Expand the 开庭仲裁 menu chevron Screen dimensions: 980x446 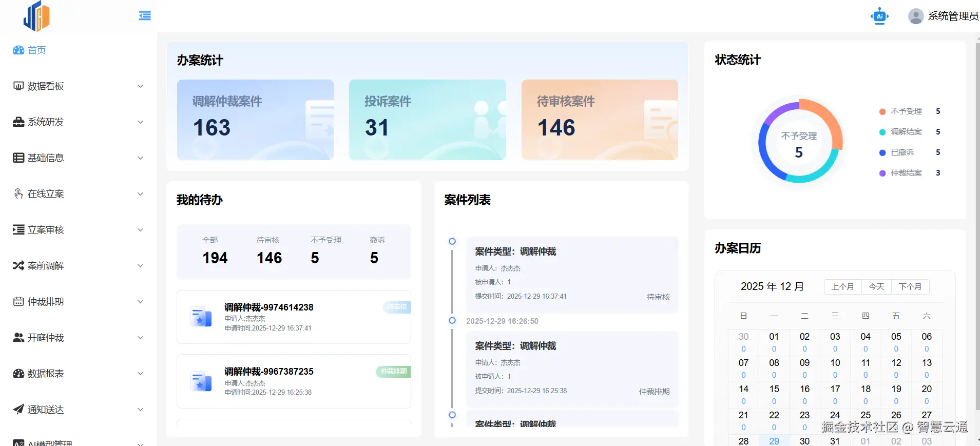pos(141,338)
